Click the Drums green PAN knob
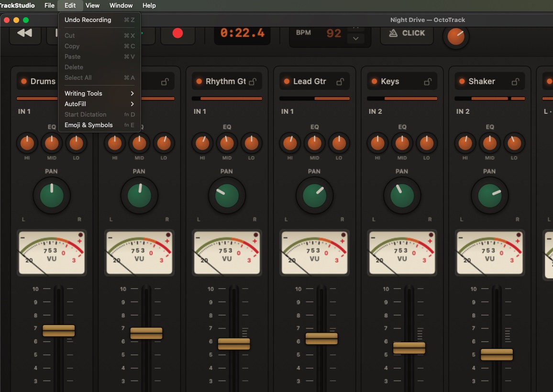The width and height of the screenshot is (553, 392). pos(52,196)
